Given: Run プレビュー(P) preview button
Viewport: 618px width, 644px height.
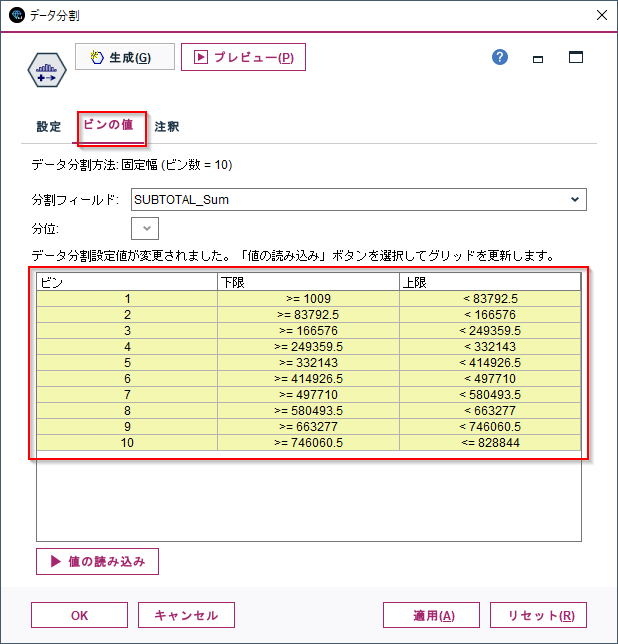Looking at the screenshot, I should (x=243, y=57).
